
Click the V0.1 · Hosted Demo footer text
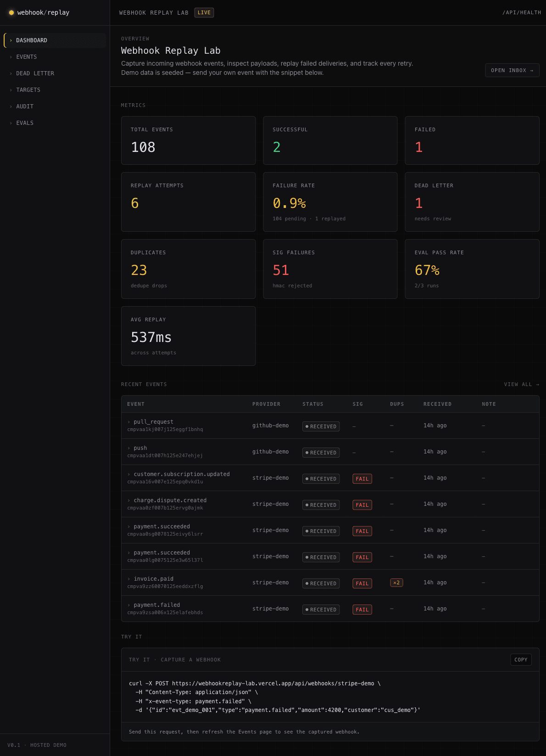click(x=37, y=745)
